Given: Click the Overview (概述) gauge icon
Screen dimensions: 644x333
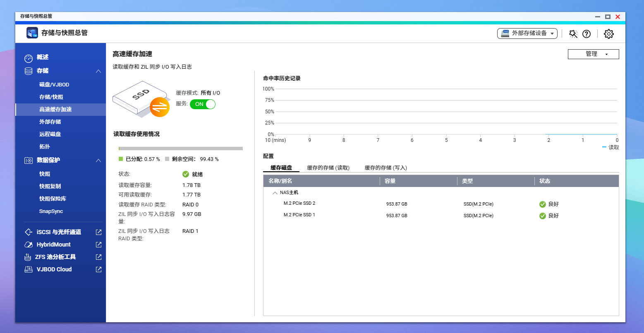Looking at the screenshot, I should pyautogui.click(x=28, y=57).
